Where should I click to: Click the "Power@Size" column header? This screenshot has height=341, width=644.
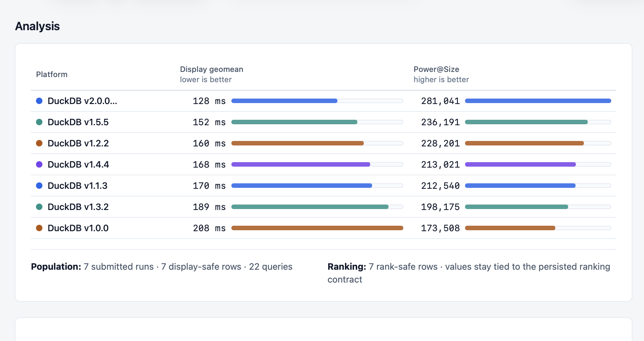pyautogui.click(x=436, y=69)
